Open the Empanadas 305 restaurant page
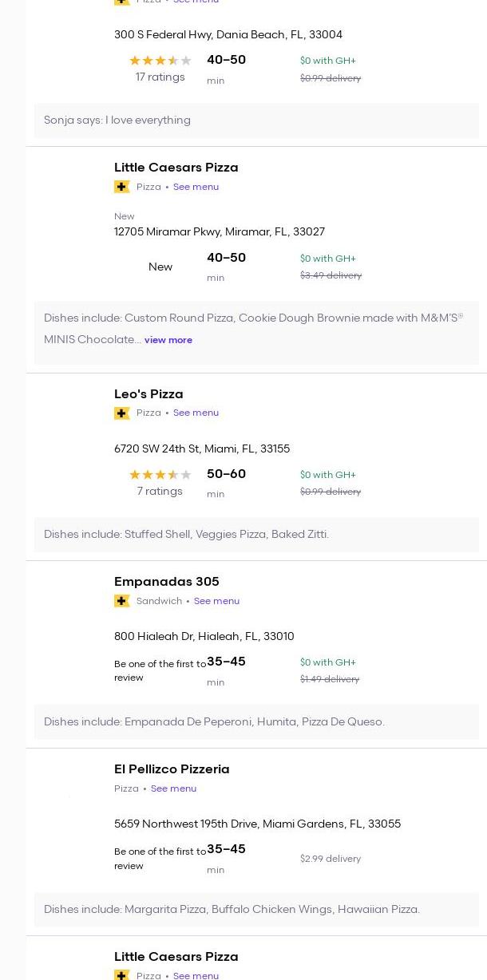The height and width of the screenshot is (980, 487). tap(166, 582)
